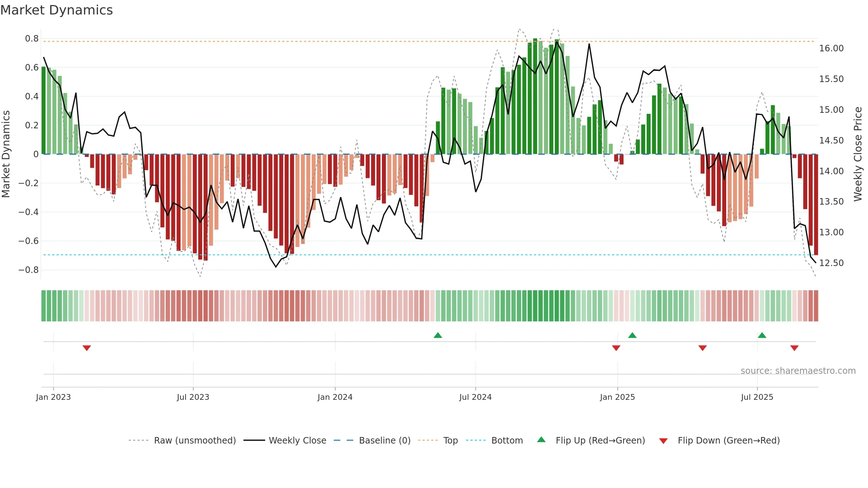Click the Market Dynamics vertical axis title
Image resolution: width=868 pixels, height=488 pixels.
tap(6, 154)
